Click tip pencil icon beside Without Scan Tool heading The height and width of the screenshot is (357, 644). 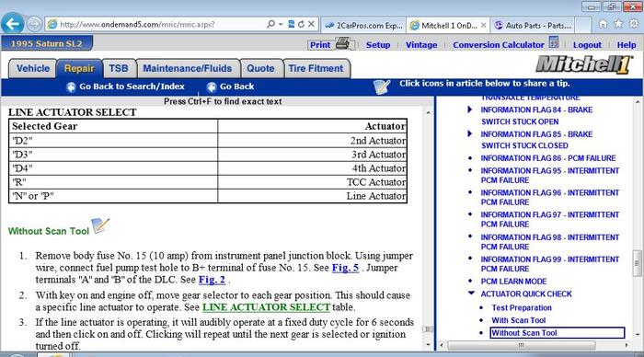(100, 225)
